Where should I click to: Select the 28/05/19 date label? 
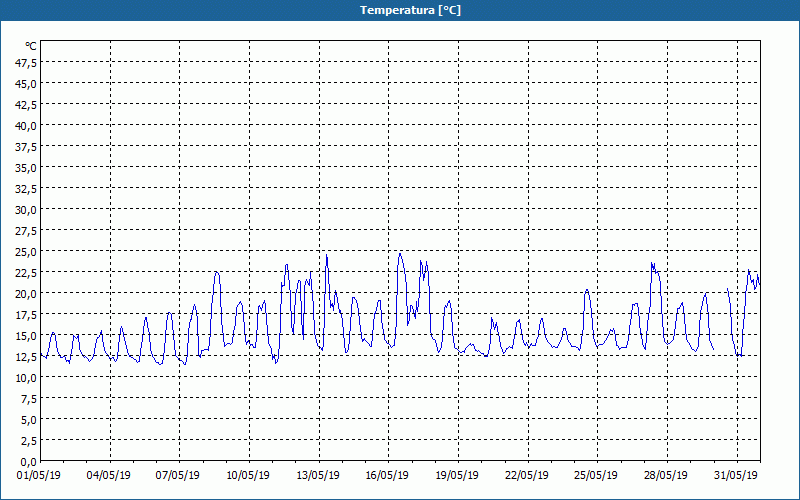pos(666,476)
